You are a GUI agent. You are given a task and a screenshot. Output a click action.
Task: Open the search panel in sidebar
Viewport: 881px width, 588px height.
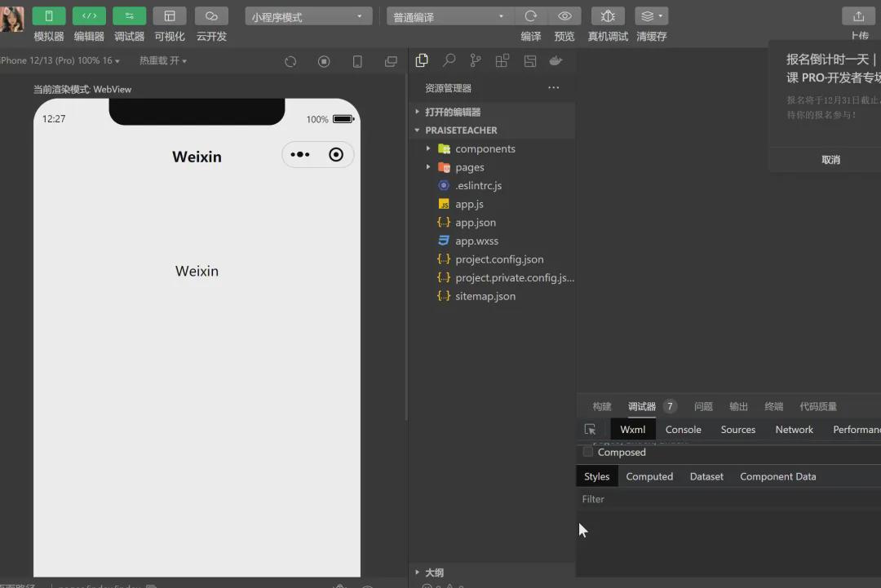click(x=448, y=60)
